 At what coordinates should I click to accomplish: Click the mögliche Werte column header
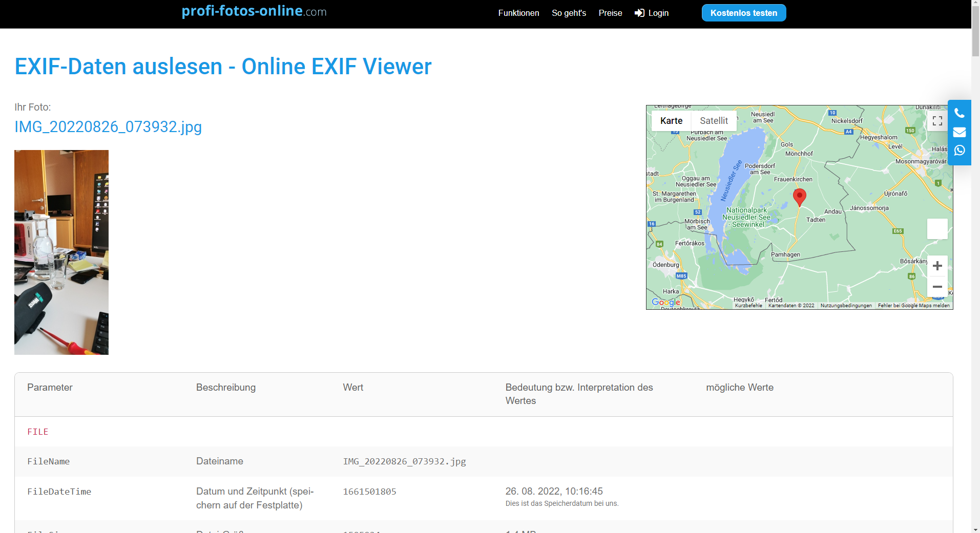740,388
